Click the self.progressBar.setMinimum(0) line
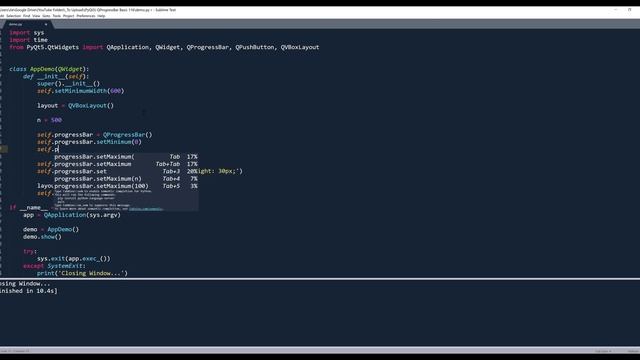 89,142
